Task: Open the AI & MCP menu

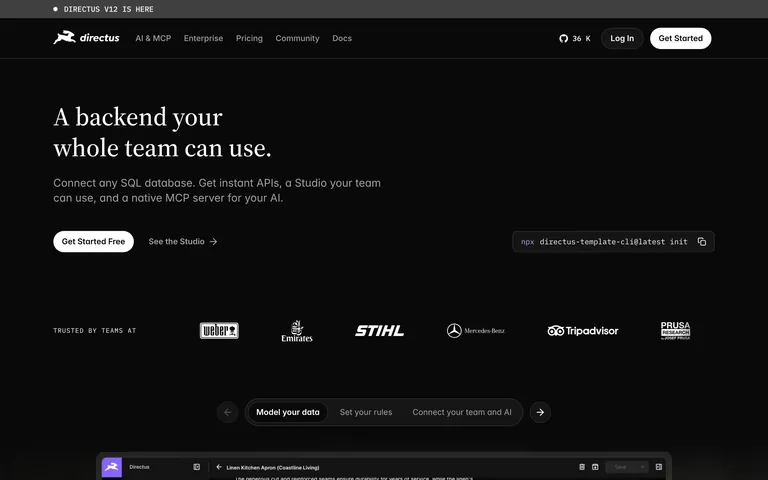Action: 153,38
